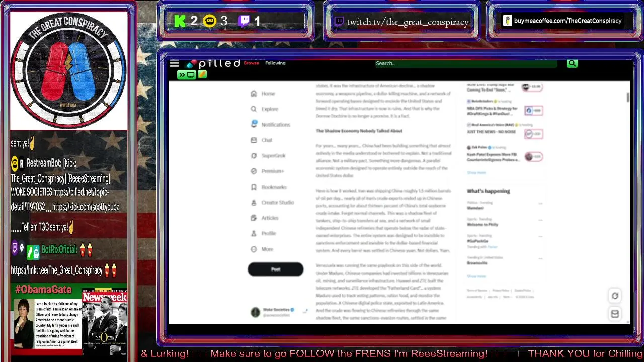
Task: Click the viewer pill beside Kash Patel broadcast
Action: click(533, 157)
